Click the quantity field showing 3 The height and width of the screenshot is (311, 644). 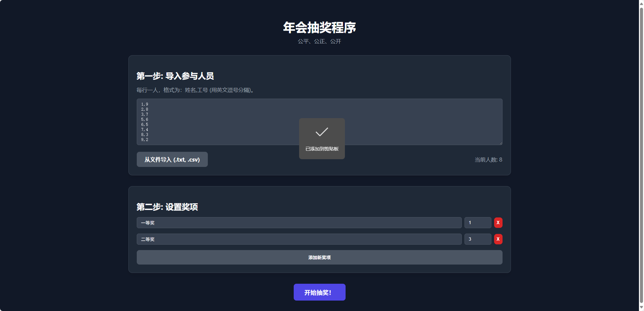478,239
